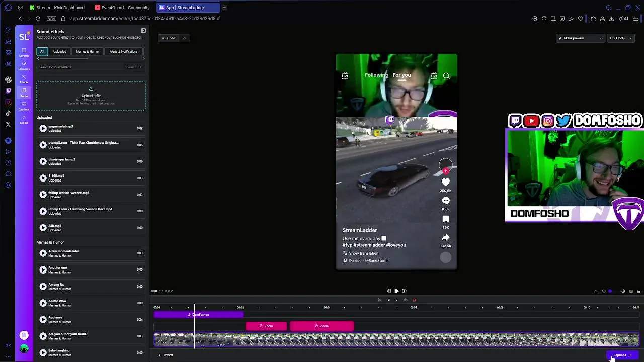This screenshot has height=362, width=644.
Task: Open the Effects section in the sidebar
Action: coord(24,79)
